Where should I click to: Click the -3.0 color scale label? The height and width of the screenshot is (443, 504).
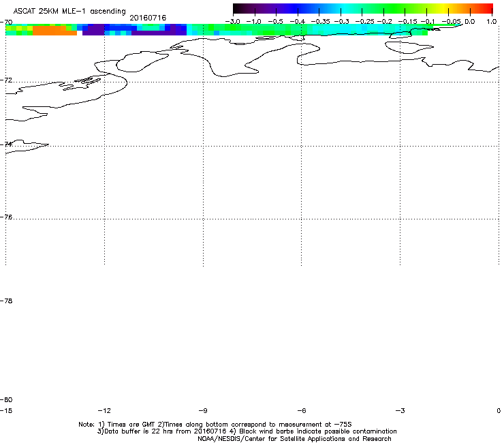(x=232, y=22)
